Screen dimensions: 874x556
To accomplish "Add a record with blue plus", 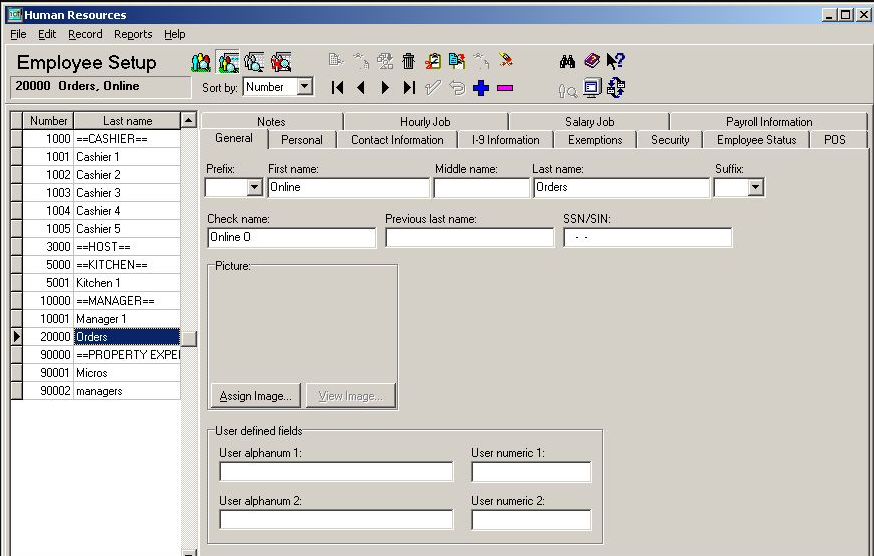I will click(x=480, y=88).
